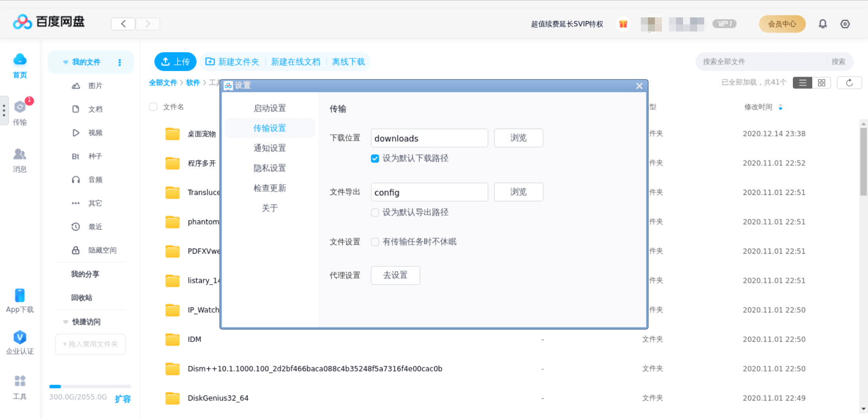The height and width of the screenshot is (419, 868).
Task: Click the VIP badge icon
Action: pyautogui.click(x=724, y=23)
